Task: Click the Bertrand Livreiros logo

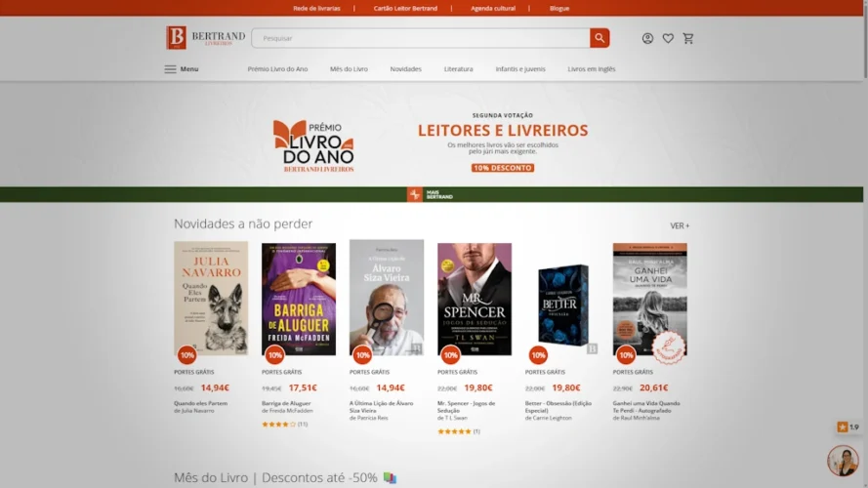Action: (205, 38)
